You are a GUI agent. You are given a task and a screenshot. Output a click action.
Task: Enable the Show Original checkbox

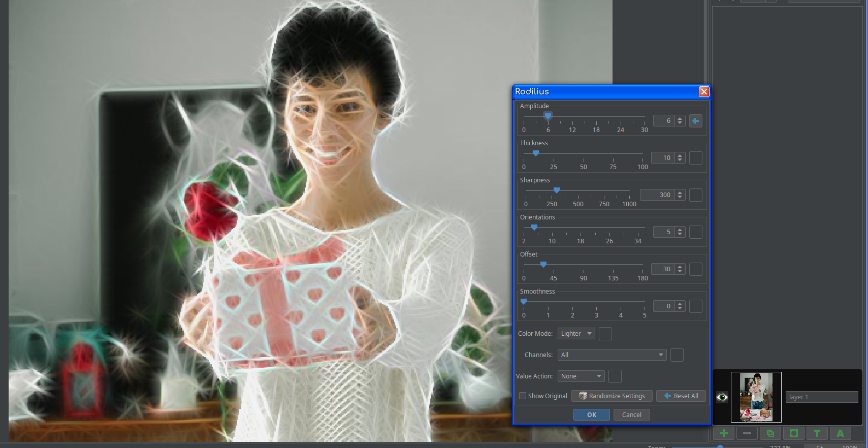[523, 396]
